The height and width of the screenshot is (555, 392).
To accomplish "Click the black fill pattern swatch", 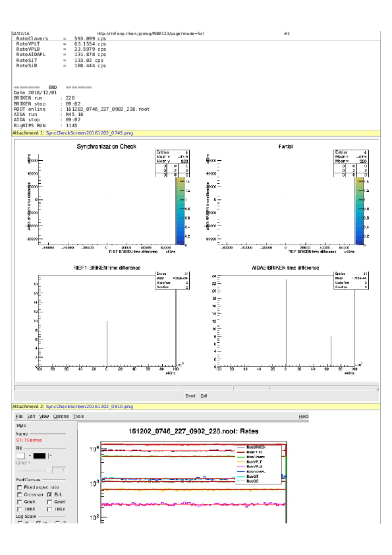I will pyautogui.click(x=40, y=456).
